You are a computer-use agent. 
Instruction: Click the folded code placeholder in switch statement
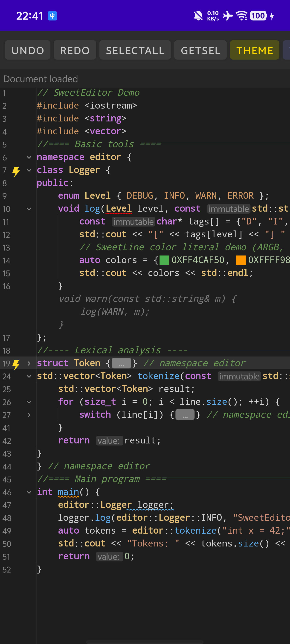tap(185, 415)
